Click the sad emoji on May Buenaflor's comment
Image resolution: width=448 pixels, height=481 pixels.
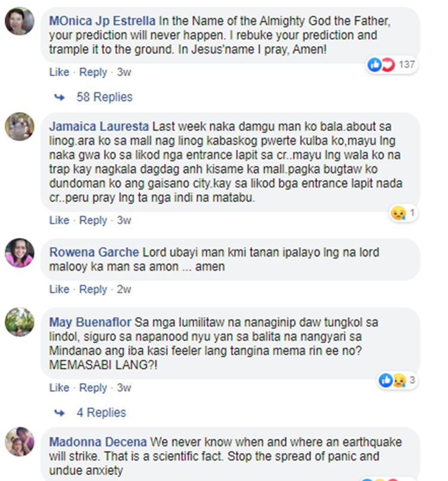click(399, 380)
